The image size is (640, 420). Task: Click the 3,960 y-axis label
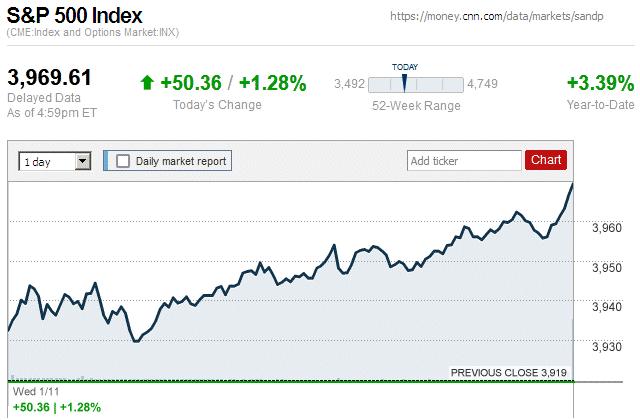point(607,228)
